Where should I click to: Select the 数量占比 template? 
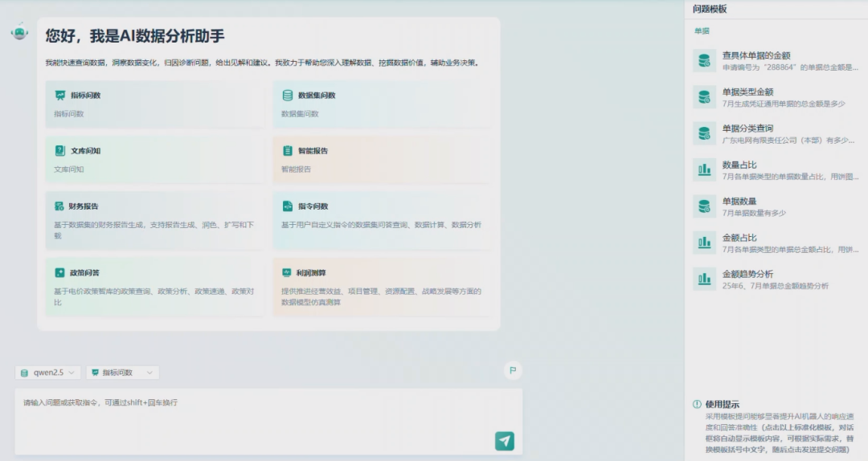tap(776, 170)
